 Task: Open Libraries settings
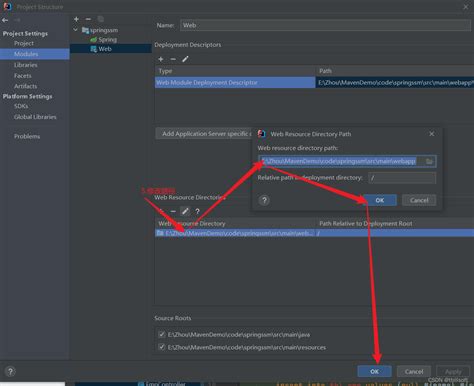coord(25,65)
